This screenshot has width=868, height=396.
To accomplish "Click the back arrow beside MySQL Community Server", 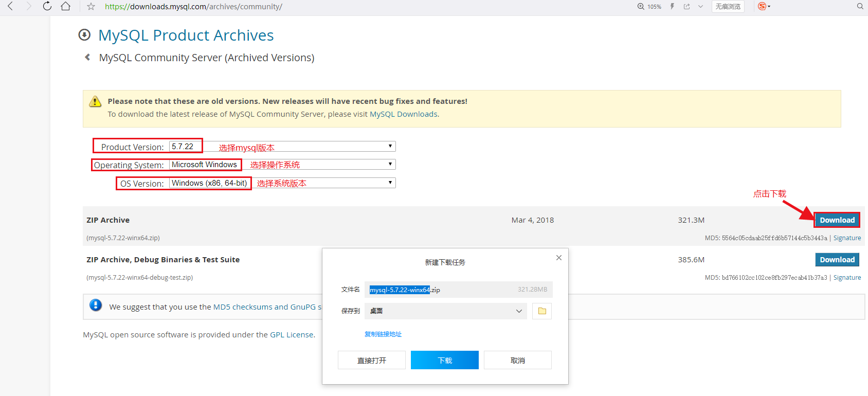I will [87, 57].
